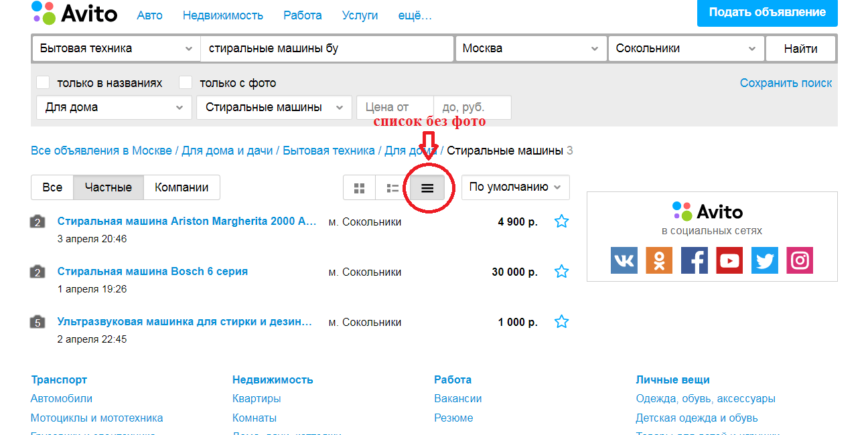Go to 'Для дома и дачи' breadcrumb
This screenshot has height=435, width=868.
pyautogui.click(x=228, y=151)
